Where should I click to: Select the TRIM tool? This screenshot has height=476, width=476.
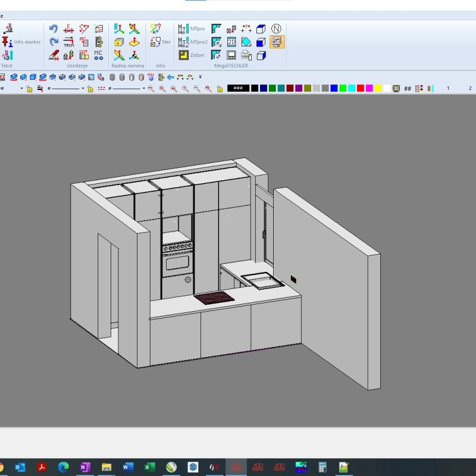(69, 42)
